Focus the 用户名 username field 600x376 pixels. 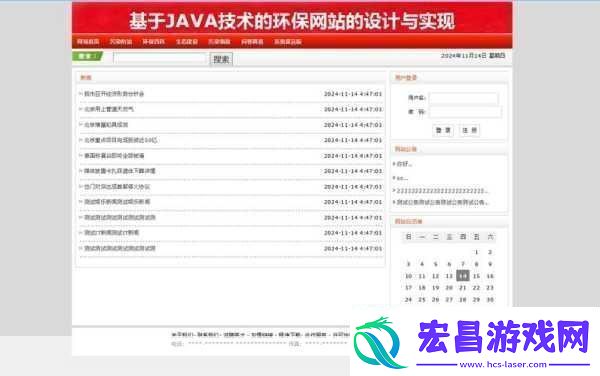coord(463,98)
